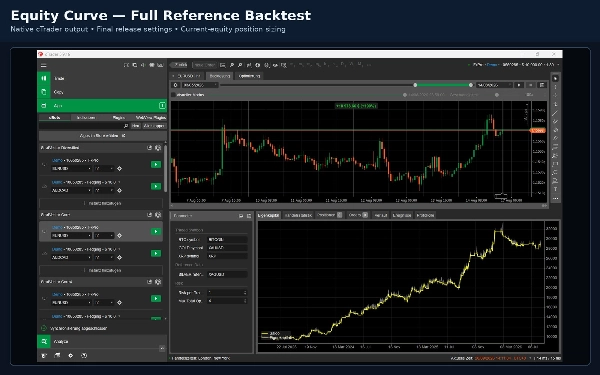Click Select instances under second cBot group
This screenshot has width=600, height=375.
101,270
